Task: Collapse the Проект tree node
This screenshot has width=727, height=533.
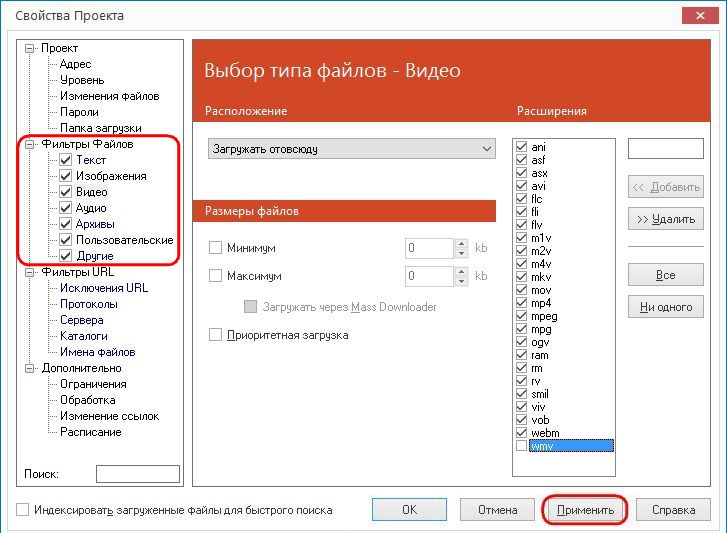Action: 30,48
